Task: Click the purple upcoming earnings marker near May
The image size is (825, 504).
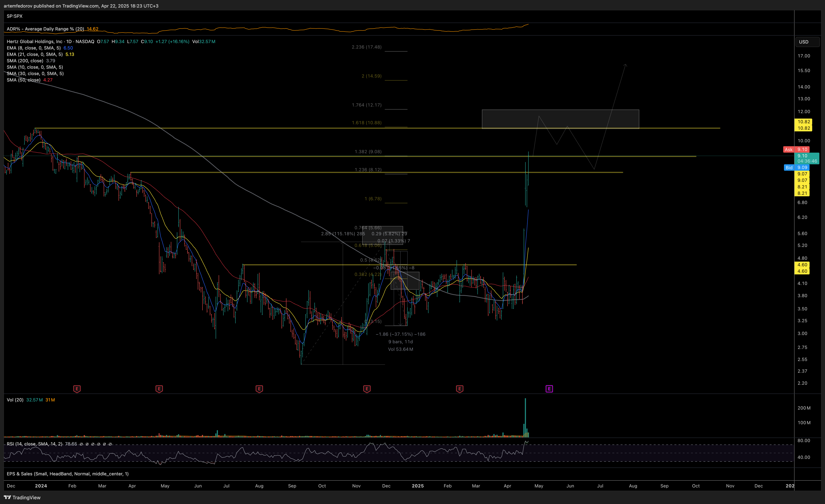Action: point(549,389)
